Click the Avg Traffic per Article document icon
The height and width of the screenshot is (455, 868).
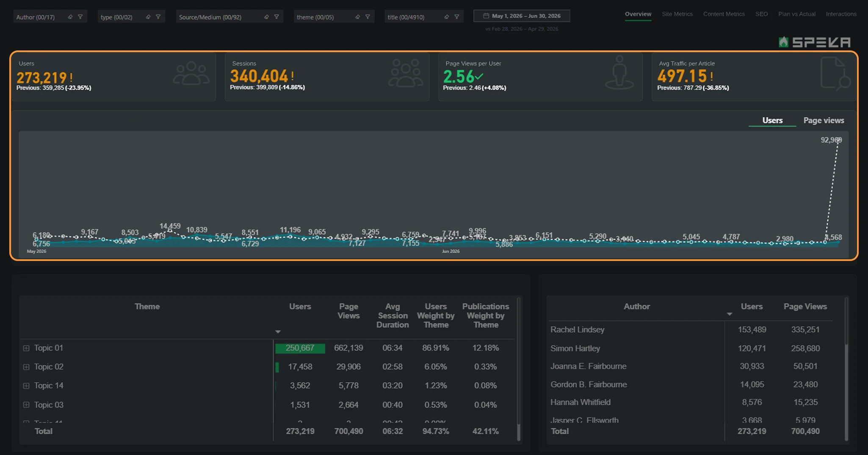835,74
